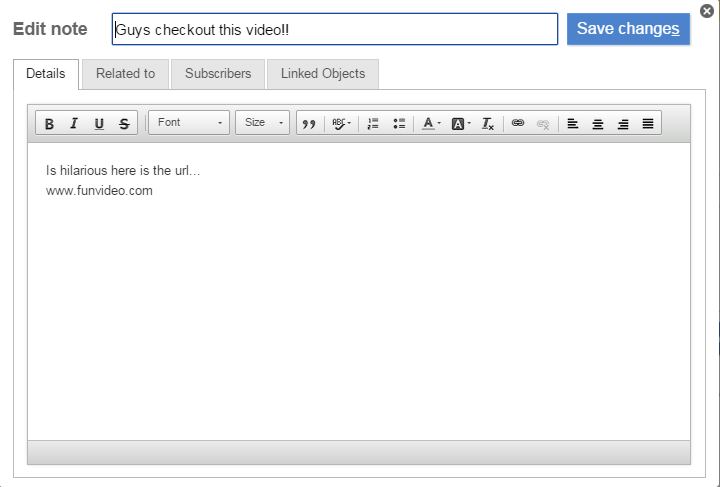Toggle italic text style

[74, 123]
